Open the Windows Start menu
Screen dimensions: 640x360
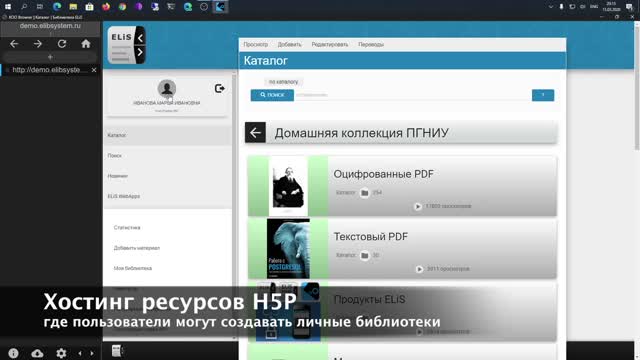pyautogui.click(x=8, y=7)
